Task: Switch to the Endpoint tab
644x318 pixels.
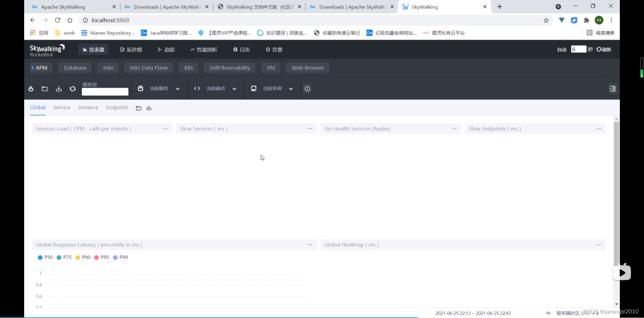Action: pos(117,108)
